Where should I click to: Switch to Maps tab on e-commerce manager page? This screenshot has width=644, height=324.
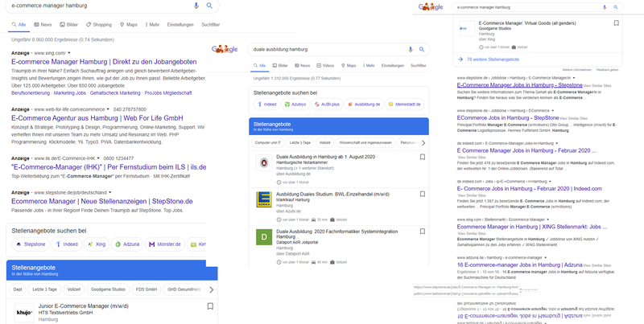click(129, 25)
